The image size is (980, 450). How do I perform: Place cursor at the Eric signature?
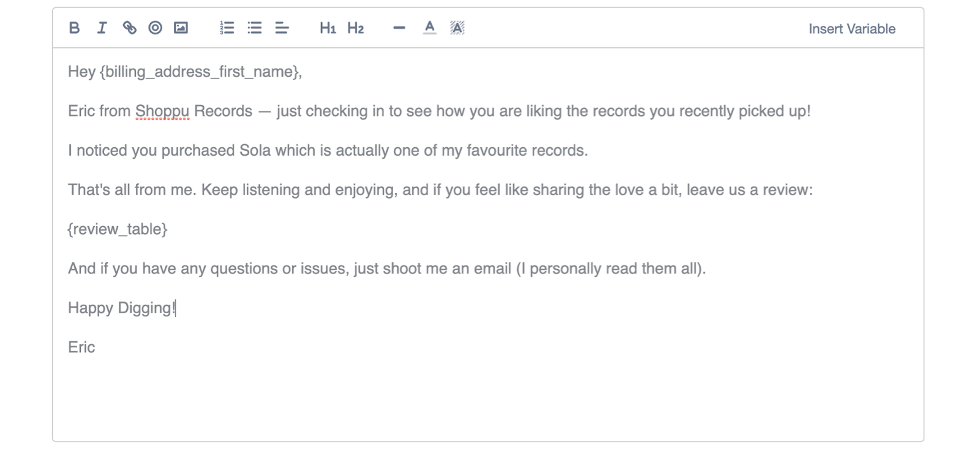click(x=96, y=347)
